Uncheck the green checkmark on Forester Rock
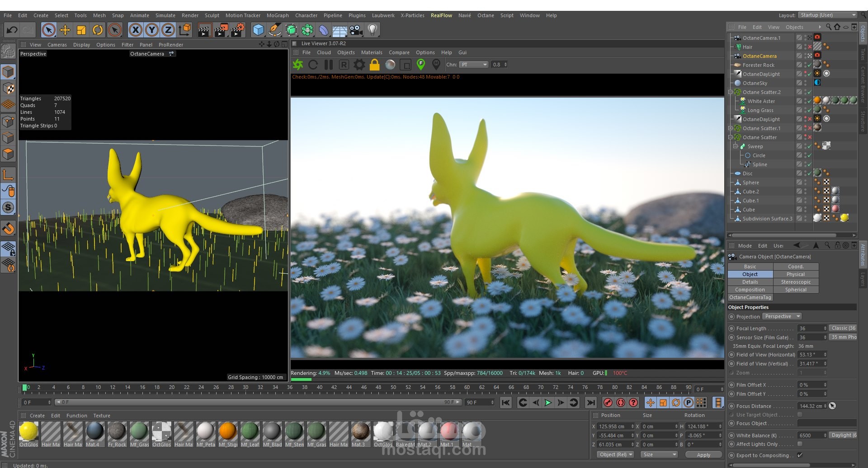 pos(809,65)
